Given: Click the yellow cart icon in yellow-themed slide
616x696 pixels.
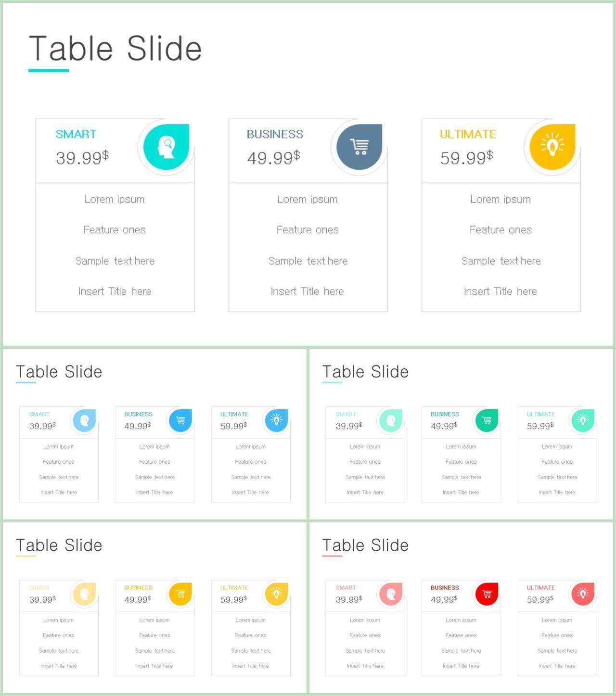Looking at the screenshot, I should point(180,594).
